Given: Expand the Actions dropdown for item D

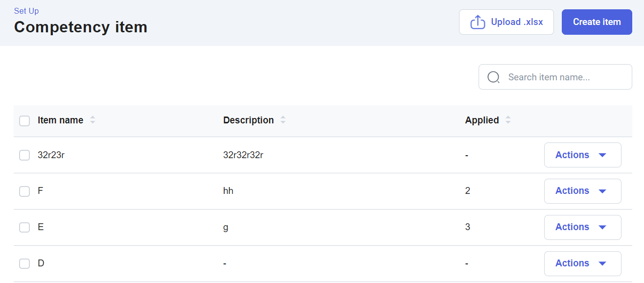Looking at the screenshot, I should point(582,263).
